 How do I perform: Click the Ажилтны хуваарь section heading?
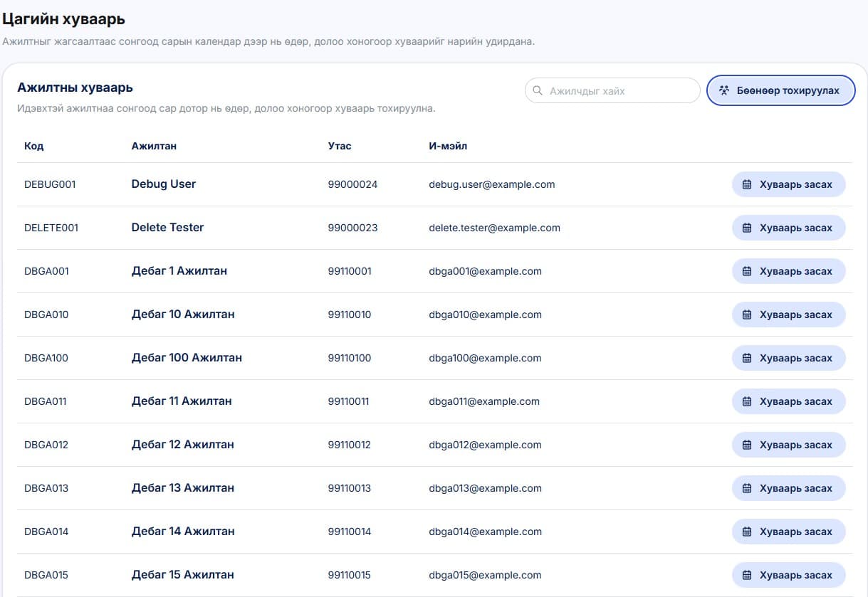point(75,88)
